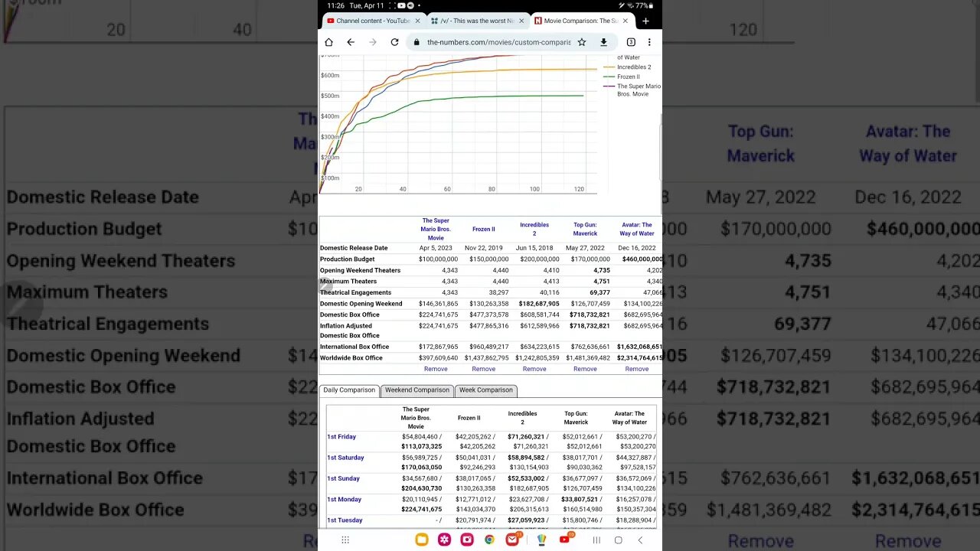Remove The Super Mario Bros. Movie column
Image resolution: width=980 pixels, height=551 pixels.
[436, 369]
